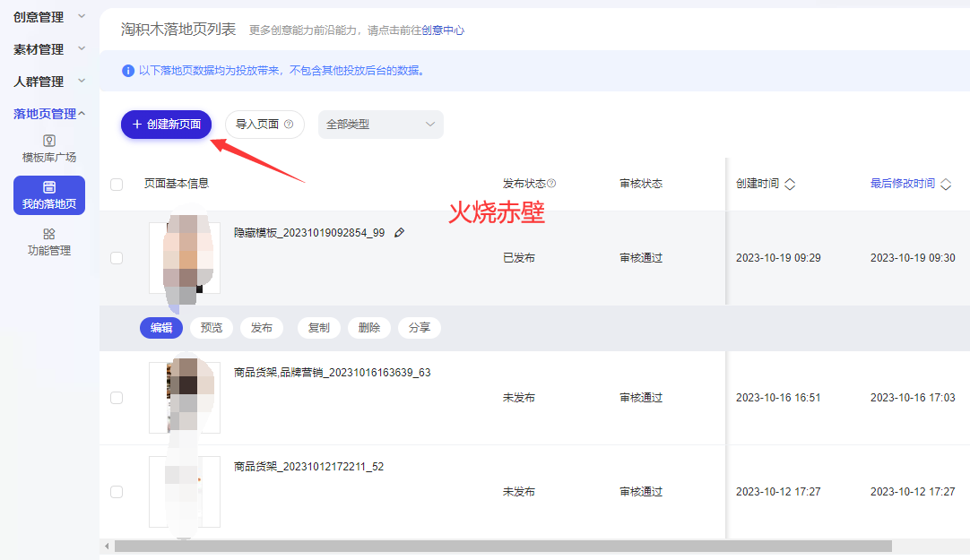The image size is (970, 560).
Task: Open the 模板库广场 template library icon
Action: (x=49, y=141)
